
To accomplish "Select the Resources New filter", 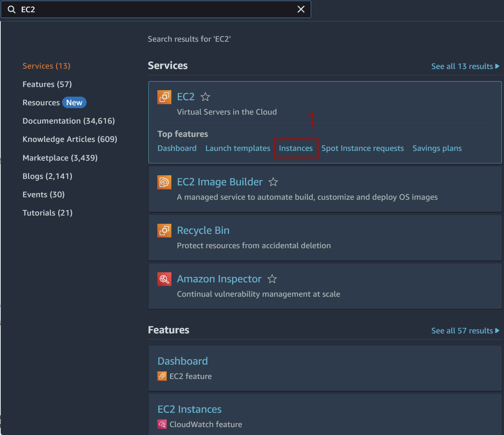I will 54,102.
